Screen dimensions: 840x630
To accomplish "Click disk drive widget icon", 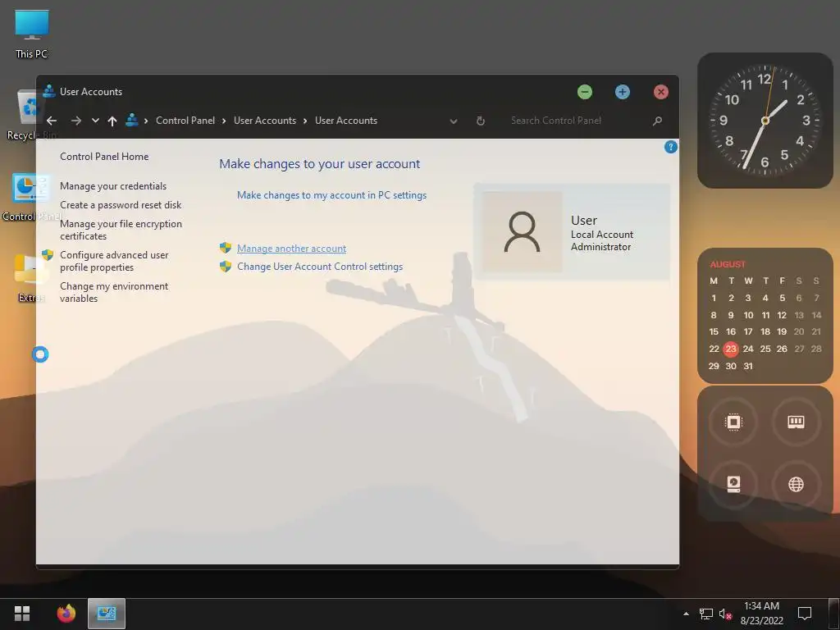I will tap(733, 484).
